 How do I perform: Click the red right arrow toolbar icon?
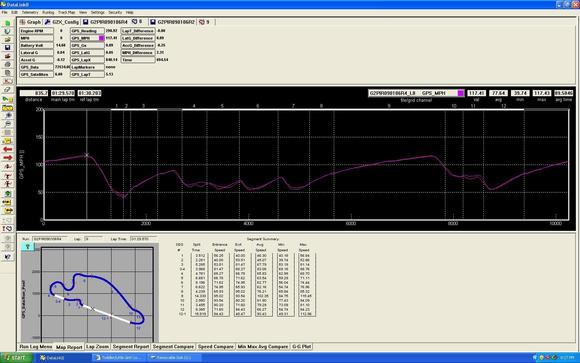[7, 158]
